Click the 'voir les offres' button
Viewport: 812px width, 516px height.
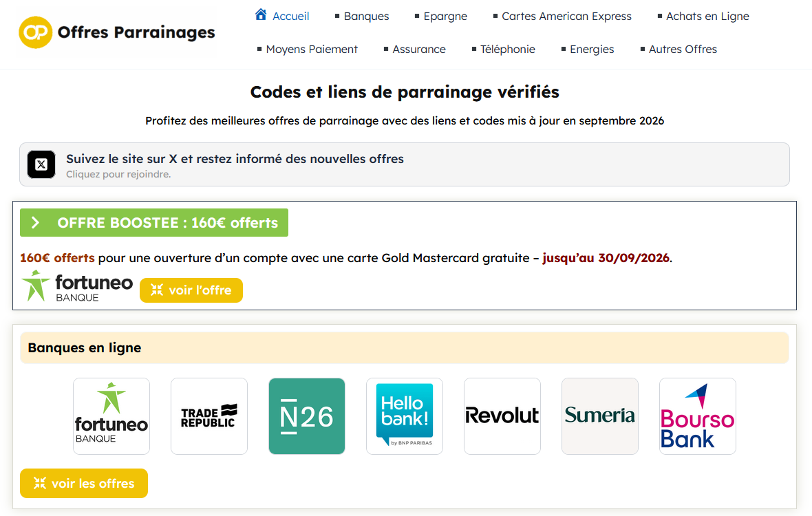tap(84, 484)
